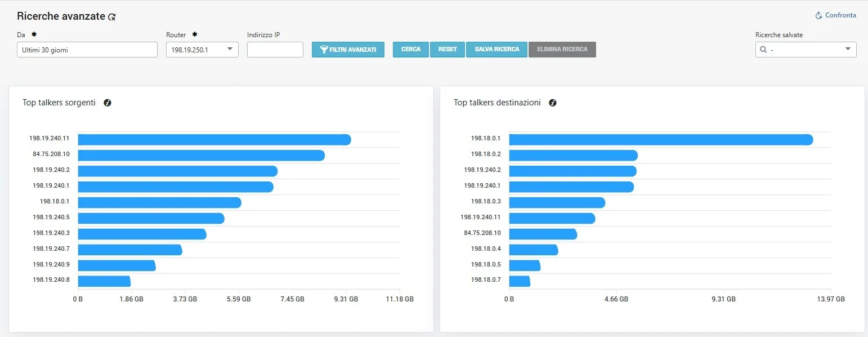Click the RESET button
Image resolution: width=868 pixels, height=337 pixels.
(x=448, y=50)
